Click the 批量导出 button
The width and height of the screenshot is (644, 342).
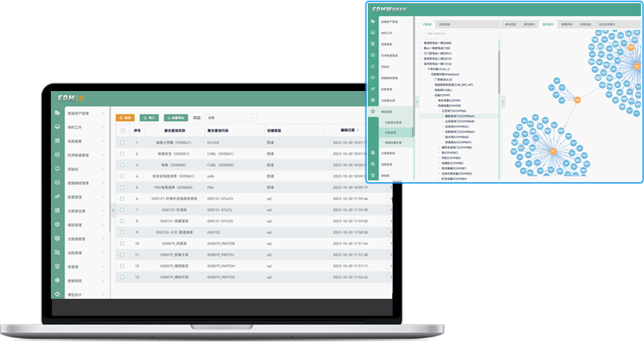tap(176, 118)
